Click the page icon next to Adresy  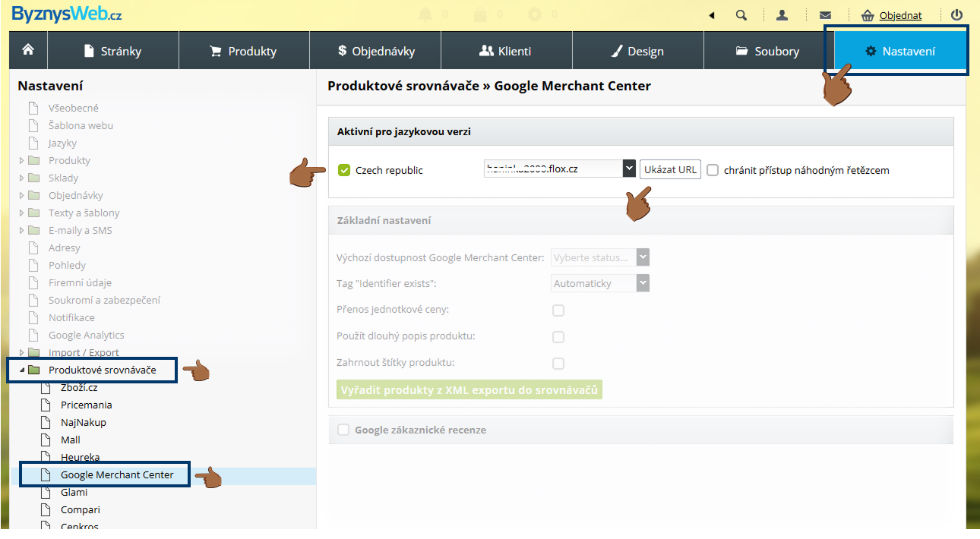[x=33, y=247]
